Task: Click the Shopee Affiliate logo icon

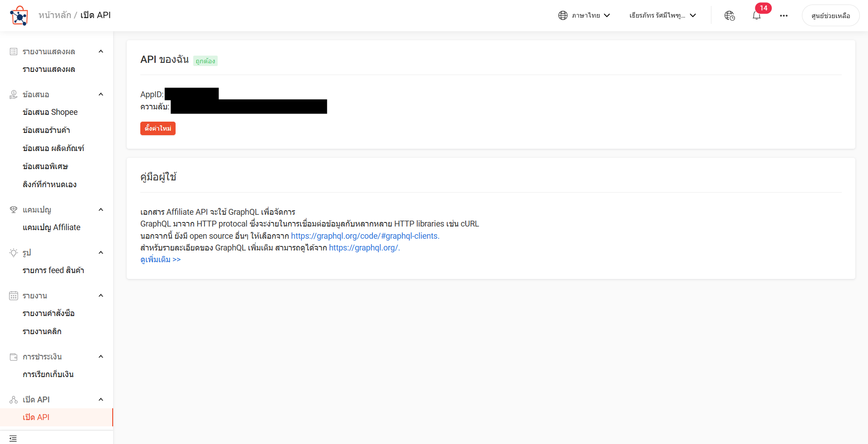Action: [19, 16]
